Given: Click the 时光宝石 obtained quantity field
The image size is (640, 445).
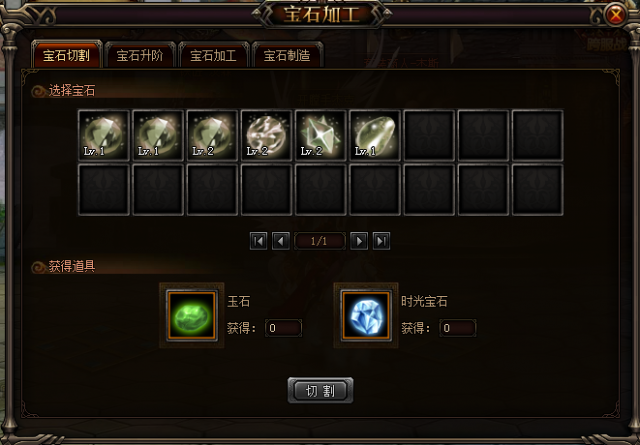Looking at the screenshot, I should (x=458, y=328).
